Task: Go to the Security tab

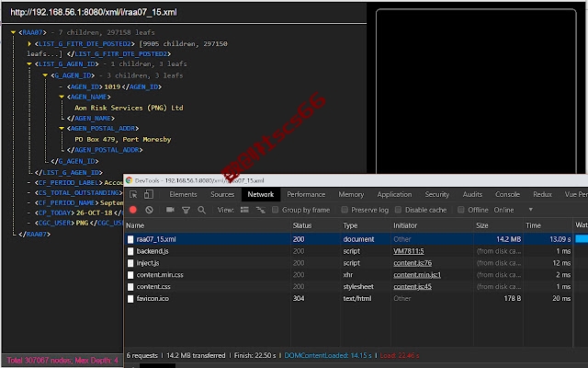Action: (437, 194)
